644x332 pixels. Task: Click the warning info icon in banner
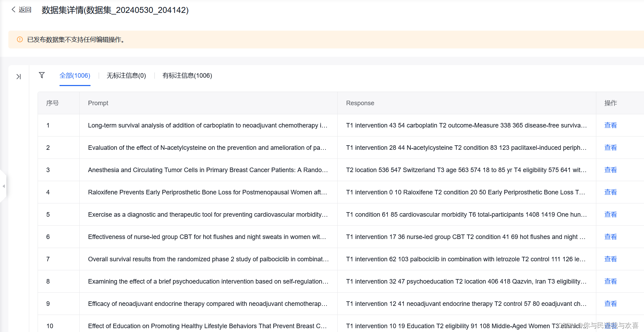tap(20, 40)
